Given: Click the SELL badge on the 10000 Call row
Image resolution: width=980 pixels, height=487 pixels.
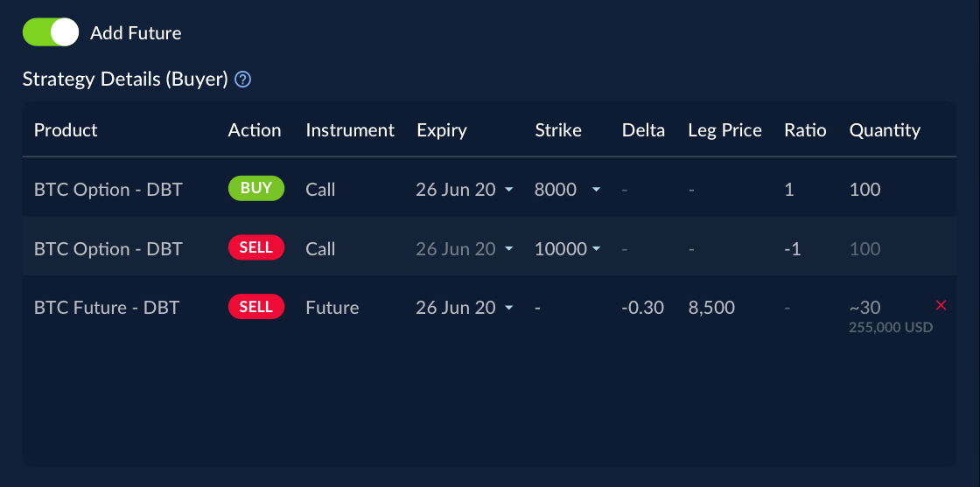Looking at the screenshot, I should [255, 248].
